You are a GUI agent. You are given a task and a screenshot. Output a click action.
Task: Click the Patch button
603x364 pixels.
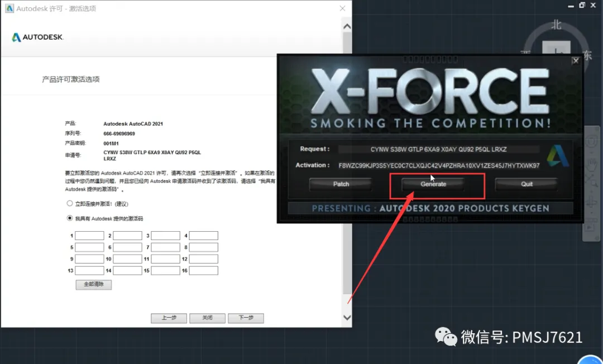point(341,184)
